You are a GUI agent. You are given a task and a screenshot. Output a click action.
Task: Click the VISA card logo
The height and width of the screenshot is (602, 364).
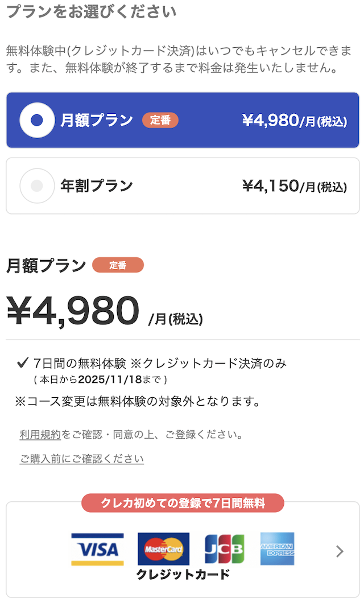(97, 549)
